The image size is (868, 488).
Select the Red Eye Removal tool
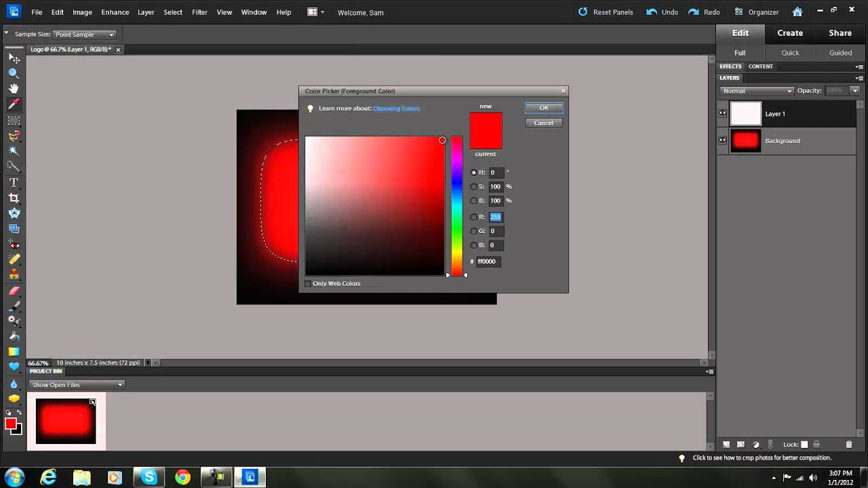coord(14,244)
